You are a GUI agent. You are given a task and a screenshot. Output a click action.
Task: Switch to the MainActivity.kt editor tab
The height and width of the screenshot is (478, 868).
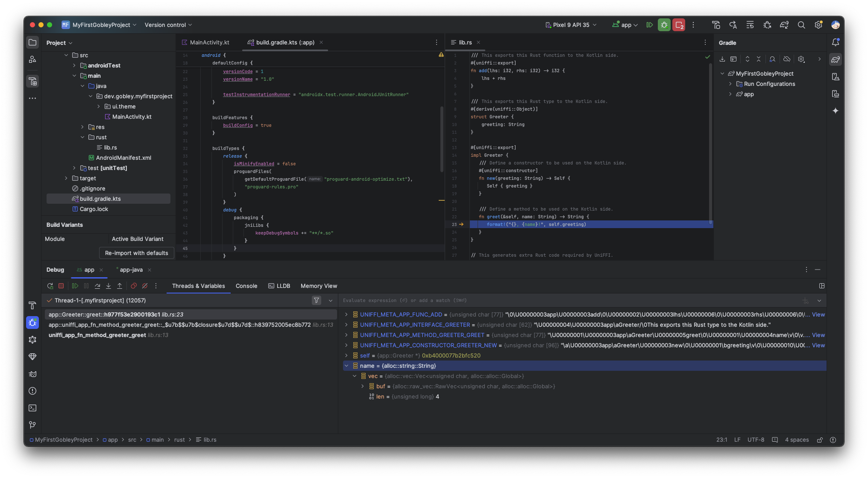click(209, 42)
